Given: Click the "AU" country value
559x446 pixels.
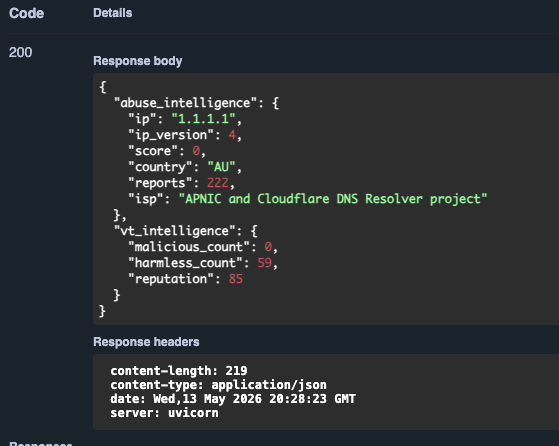Looking at the screenshot, I should [x=221, y=167].
